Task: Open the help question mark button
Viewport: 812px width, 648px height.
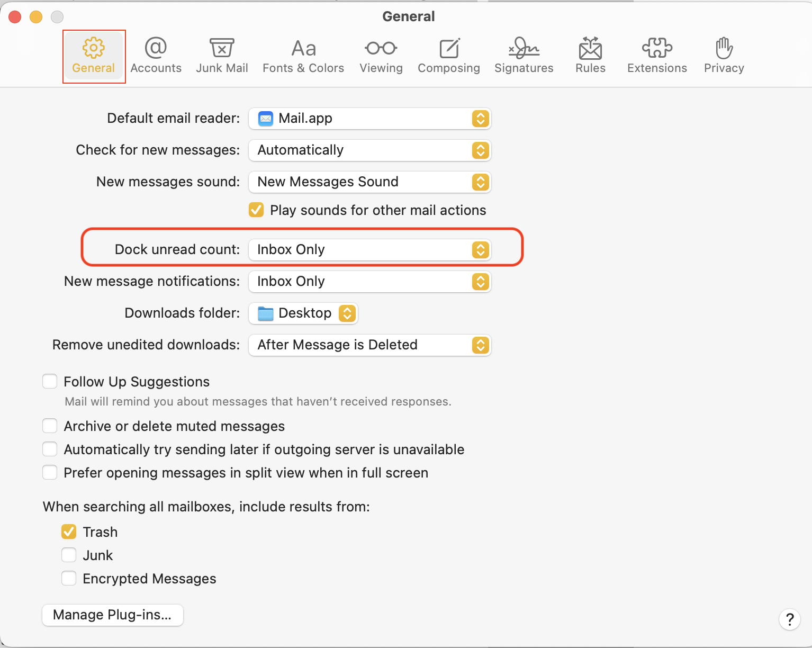Action: [x=790, y=619]
